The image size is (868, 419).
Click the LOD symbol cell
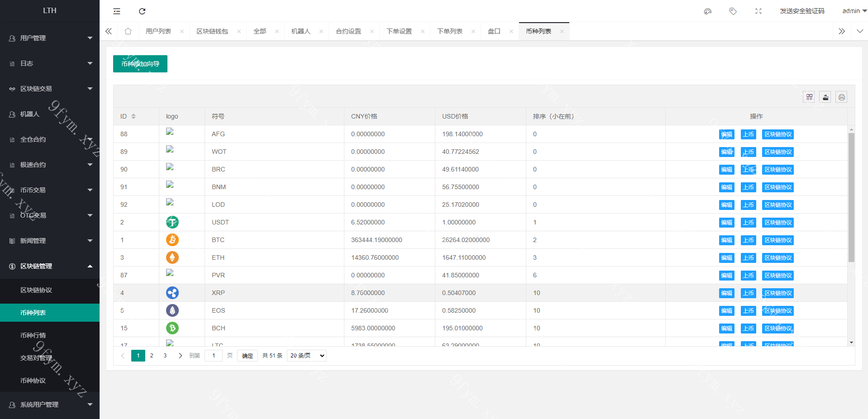point(274,205)
